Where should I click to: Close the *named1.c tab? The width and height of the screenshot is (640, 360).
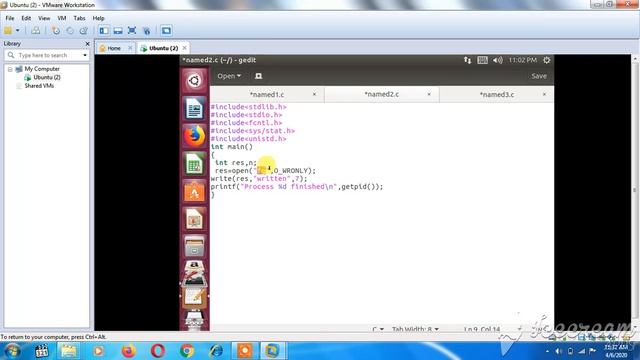314,94
